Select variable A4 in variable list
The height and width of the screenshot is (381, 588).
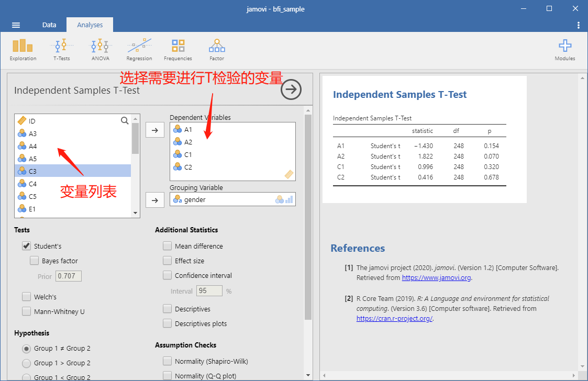pos(73,146)
